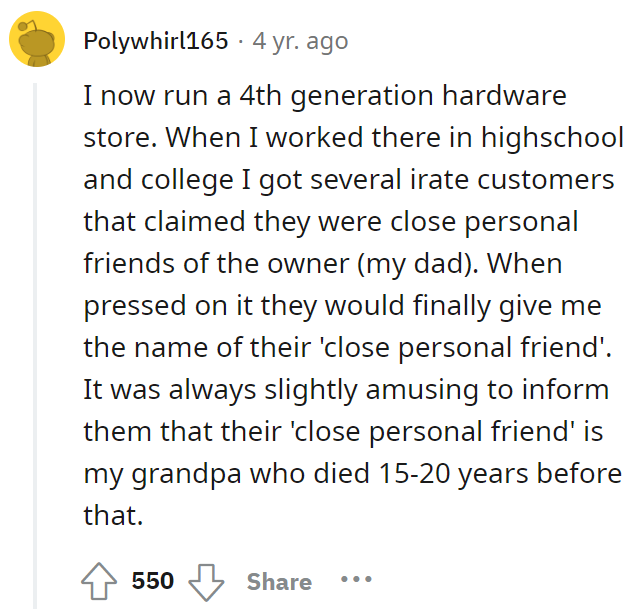Click the text '(my dad)' in the comment
Viewport: 640px width, 609px height.
[x=418, y=264]
